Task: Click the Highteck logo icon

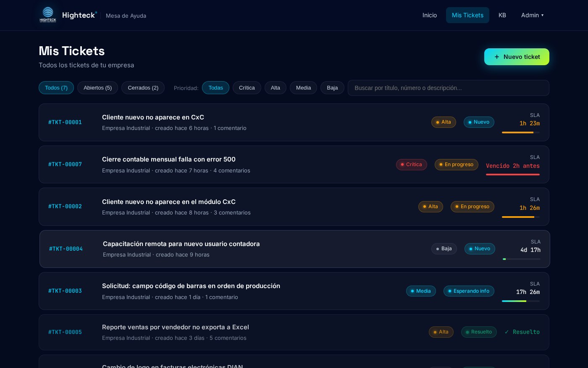Action: pyautogui.click(x=48, y=15)
